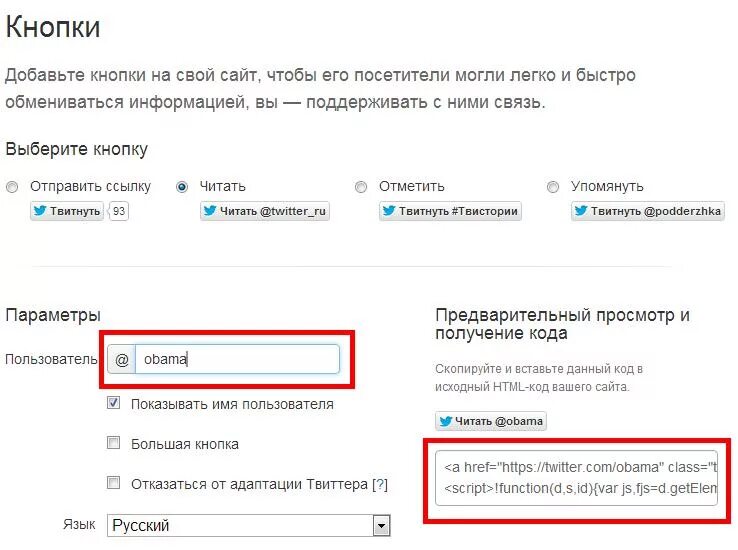The height and width of the screenshot is (550, 738).
Task: Click the Читать @obama preview button
Action: coord(491,421)
